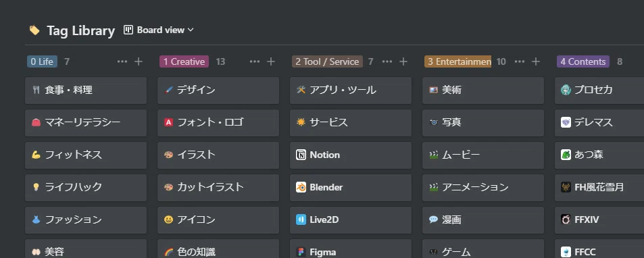Open the 色の知識 card
The image size is (644, 258).
pyautogui.click(x=218, y=249)
